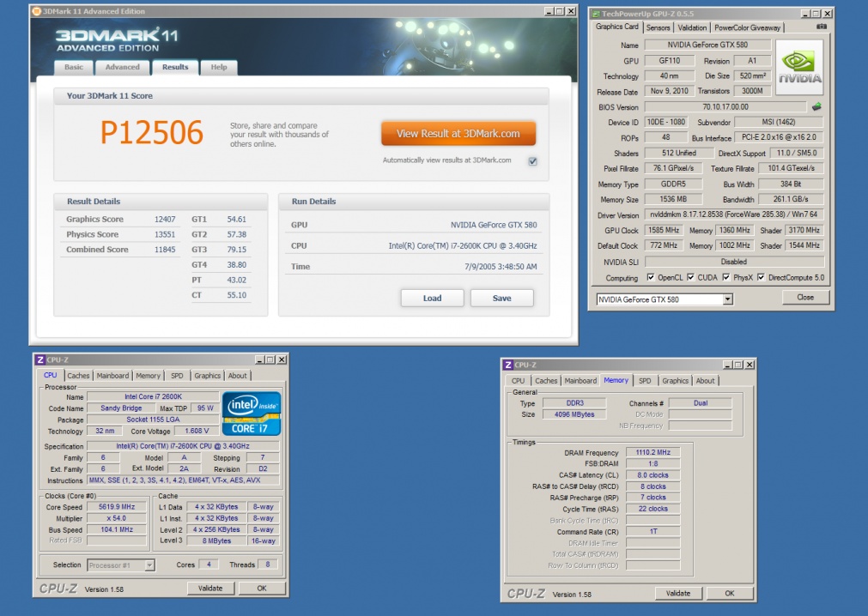Toggle the CUDA computing checkbox
This screenshot has height=616, width=868.
point(691,278)
